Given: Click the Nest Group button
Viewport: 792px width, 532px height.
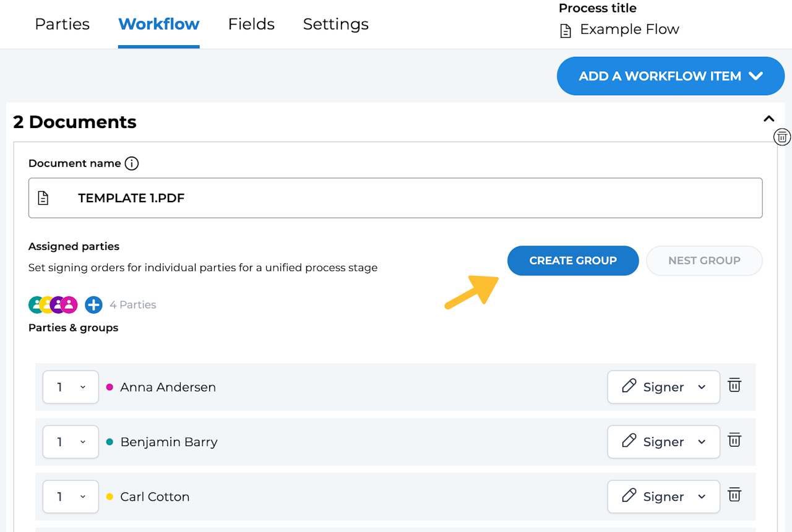Looking at the screenshot, I should (704, 260).
